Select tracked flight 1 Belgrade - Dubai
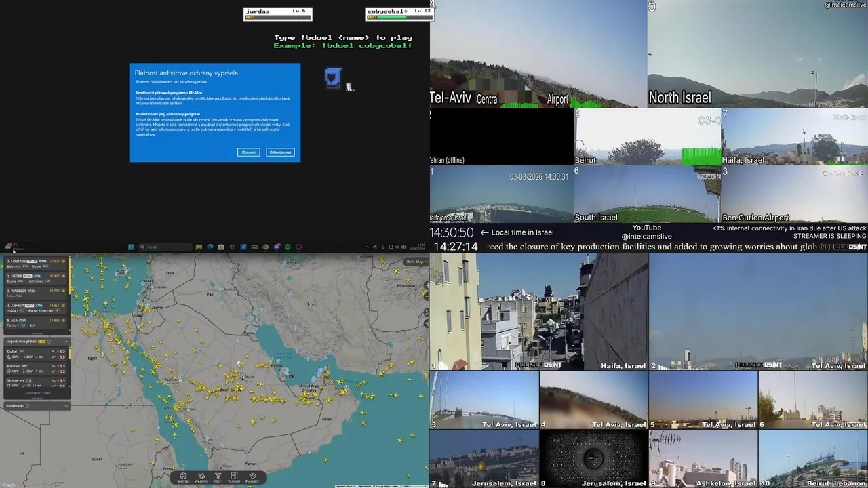This screenshot has height=488, width=868. (36, 264)
